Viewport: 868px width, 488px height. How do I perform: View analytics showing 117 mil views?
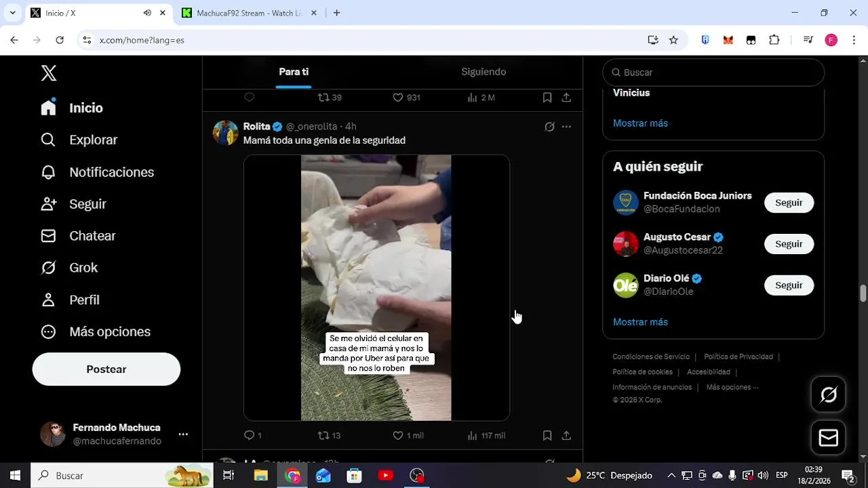[486, 435]
